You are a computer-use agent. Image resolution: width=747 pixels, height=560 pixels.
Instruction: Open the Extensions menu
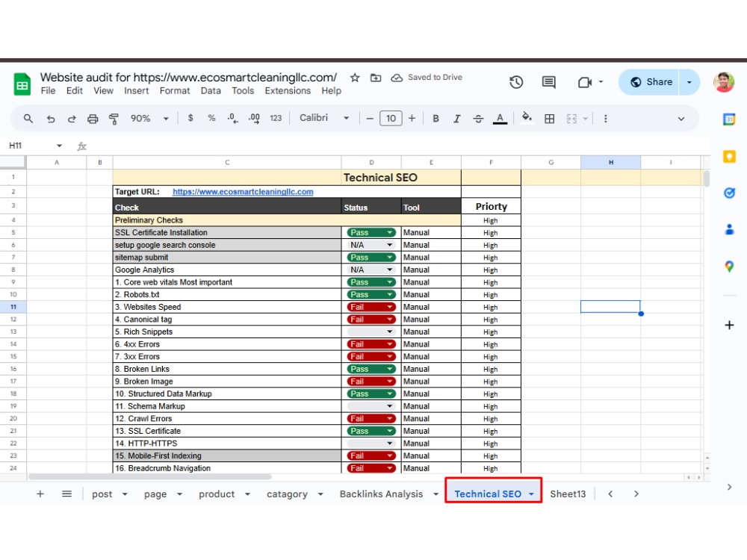288,90
